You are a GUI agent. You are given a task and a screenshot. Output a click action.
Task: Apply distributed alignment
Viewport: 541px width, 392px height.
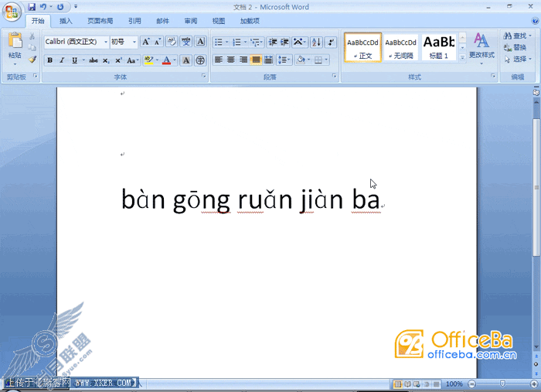pyautogui.click(x=268, y=60)
